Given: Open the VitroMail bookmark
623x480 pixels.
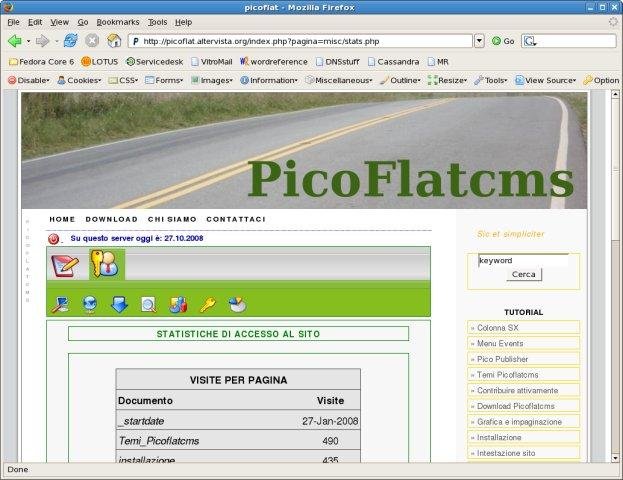Looking at the screenshot, I should pyautogui.click(x=211, y=62).
